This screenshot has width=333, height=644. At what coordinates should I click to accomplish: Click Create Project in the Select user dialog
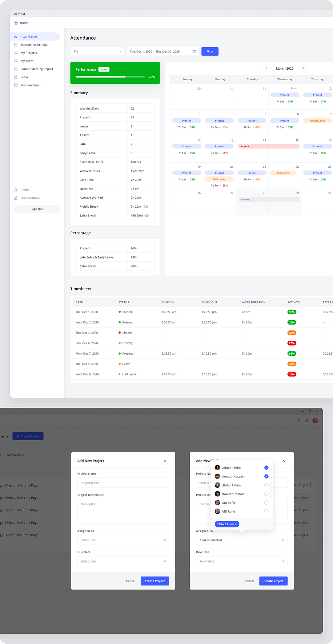tap(155, 581)
